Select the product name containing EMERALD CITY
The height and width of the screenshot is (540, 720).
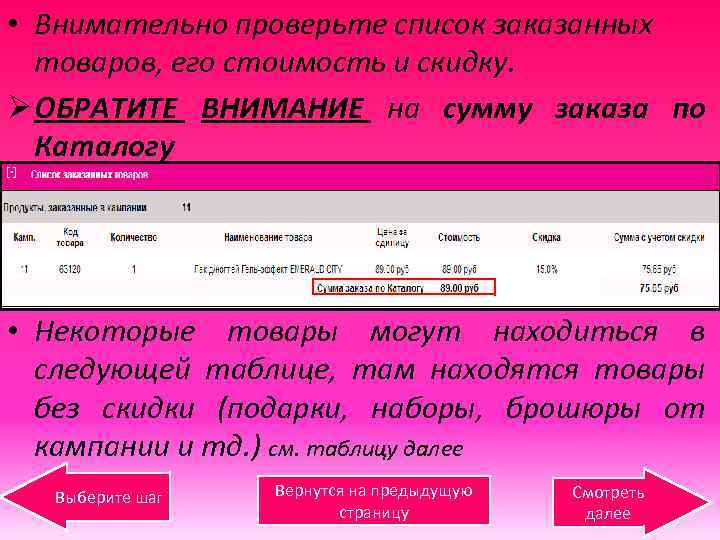(x=268, y=269)
